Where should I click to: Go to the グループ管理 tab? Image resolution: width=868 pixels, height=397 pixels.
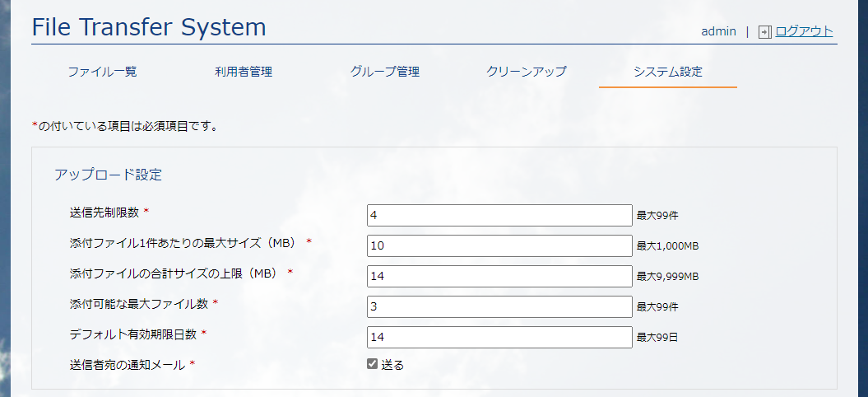[385, 72]
